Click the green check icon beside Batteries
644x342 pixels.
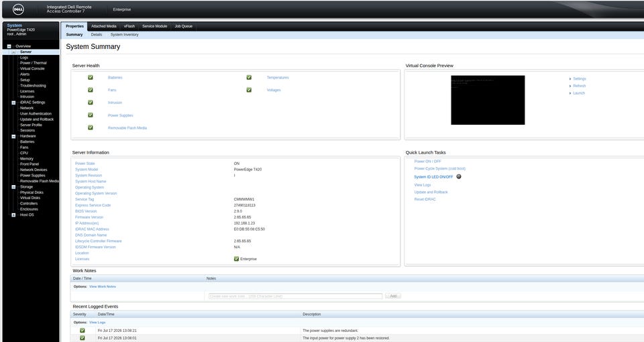91,77
